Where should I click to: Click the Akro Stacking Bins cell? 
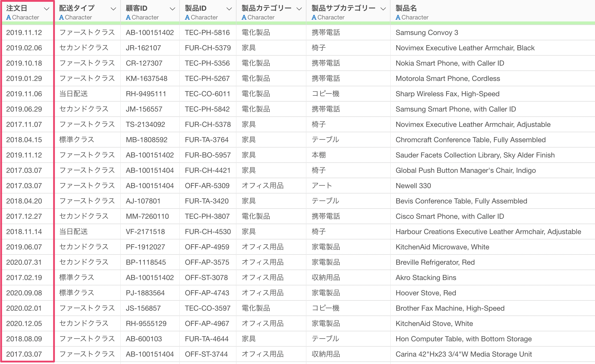point(426,277)
